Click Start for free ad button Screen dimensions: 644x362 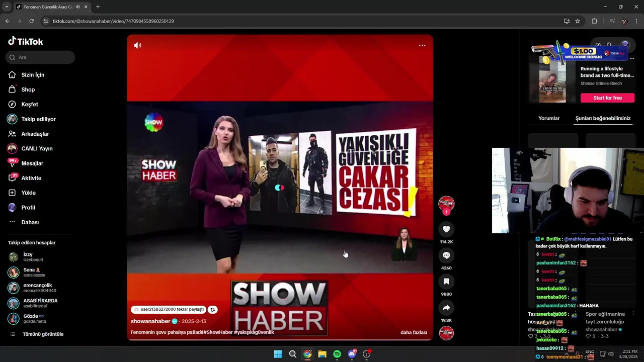pyautogui.click(x=607, y=98)
